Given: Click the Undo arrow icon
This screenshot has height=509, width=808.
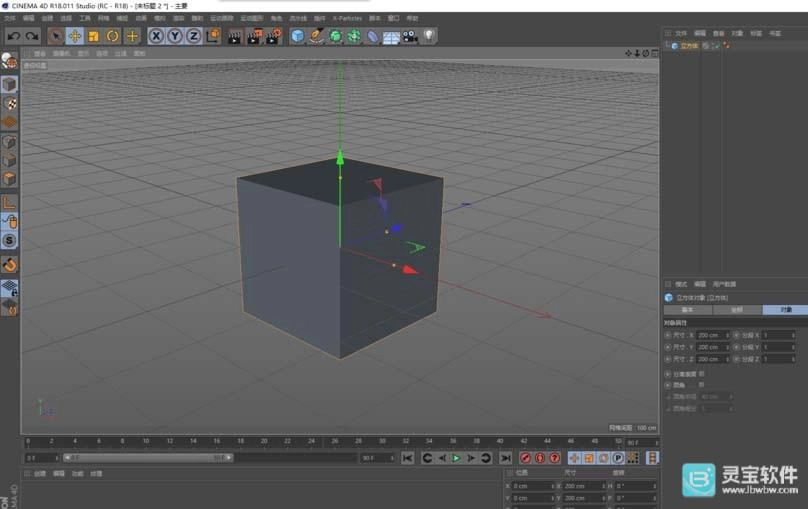Looking at the screenshot, I should [x=14, y=36].
